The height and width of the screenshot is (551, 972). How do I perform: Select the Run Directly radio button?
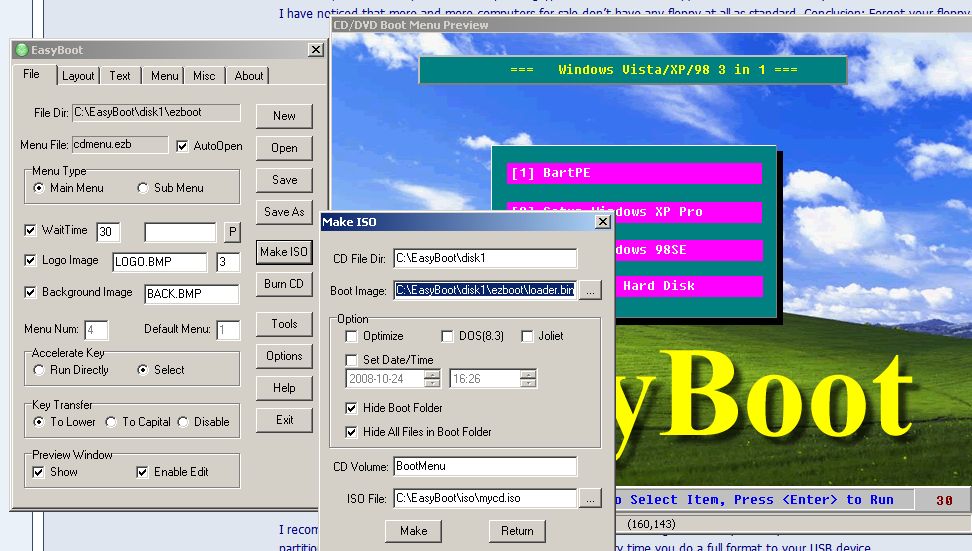[x=38, y=370]
